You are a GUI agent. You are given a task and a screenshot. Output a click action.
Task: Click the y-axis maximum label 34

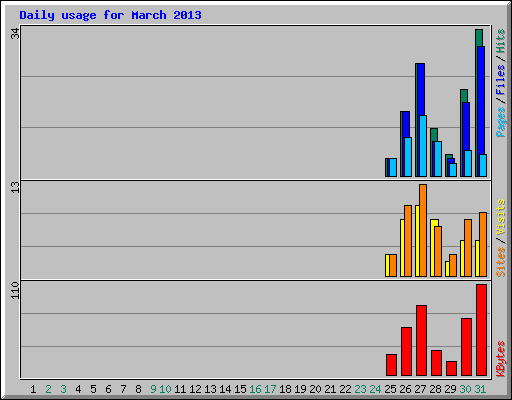[15, 33]
